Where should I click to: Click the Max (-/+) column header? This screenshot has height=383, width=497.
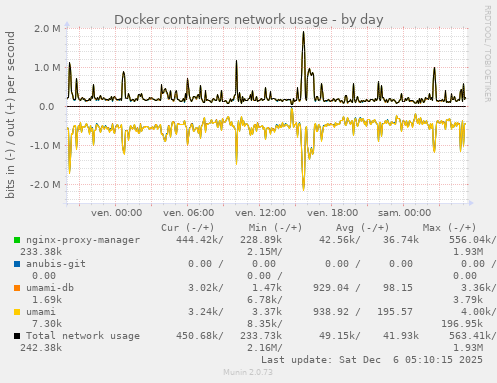[x=450, y=228]
